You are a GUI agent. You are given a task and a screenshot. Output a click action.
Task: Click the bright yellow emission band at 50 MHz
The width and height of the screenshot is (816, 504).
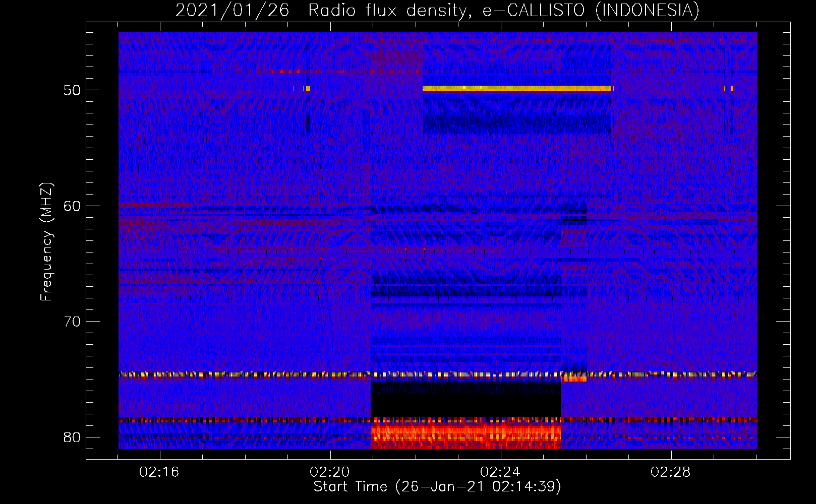[516, 89]
